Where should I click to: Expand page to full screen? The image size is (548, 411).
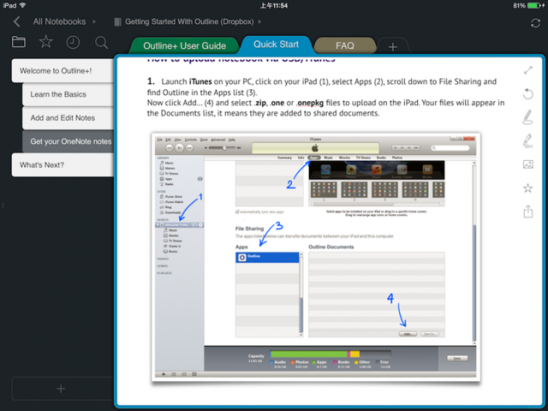tap(528, 70)
